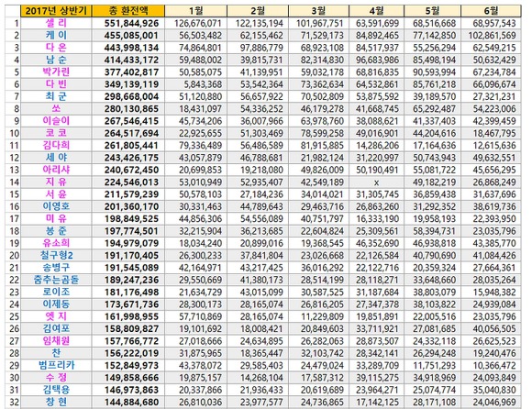The width and height of the screenshot is (532, 409).
Task: Select the 총 환전액 column header
Action: (128, 11)
